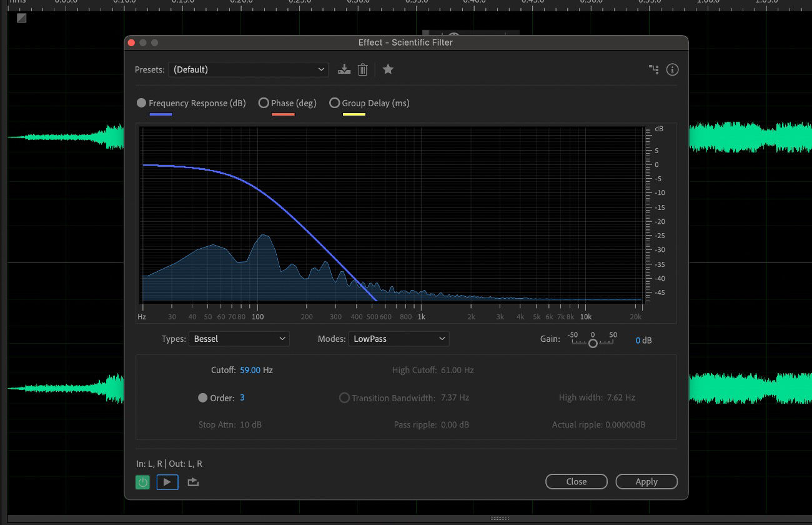The width and height of the screenshot is (812, 525).
Task: Open the Modes dropdown showing LowPass
Action: pyautogui.click(x=399, y=338)
